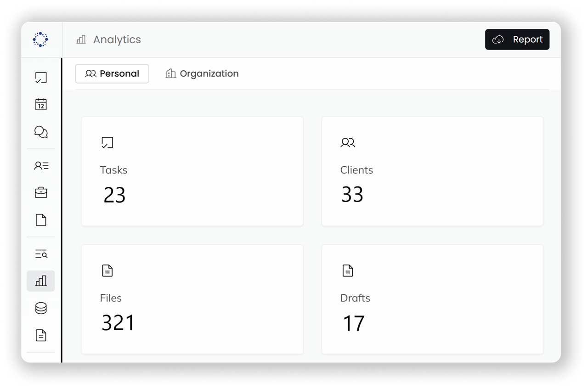Open the Drafts stat card
This screenshot has width=588, height=389.
tap(432, 299)
